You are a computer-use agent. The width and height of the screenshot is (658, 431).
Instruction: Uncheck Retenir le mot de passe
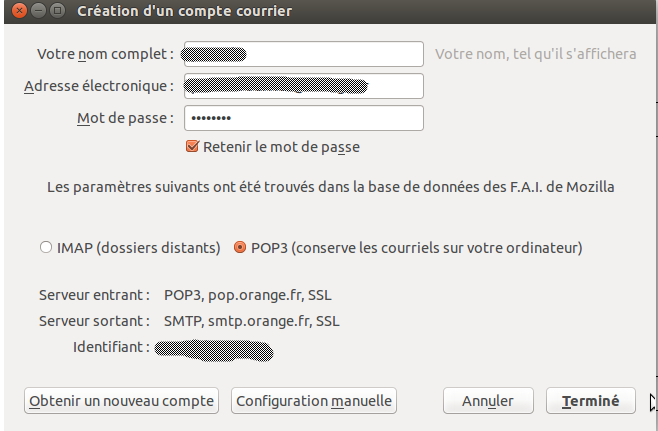point(193,147)
